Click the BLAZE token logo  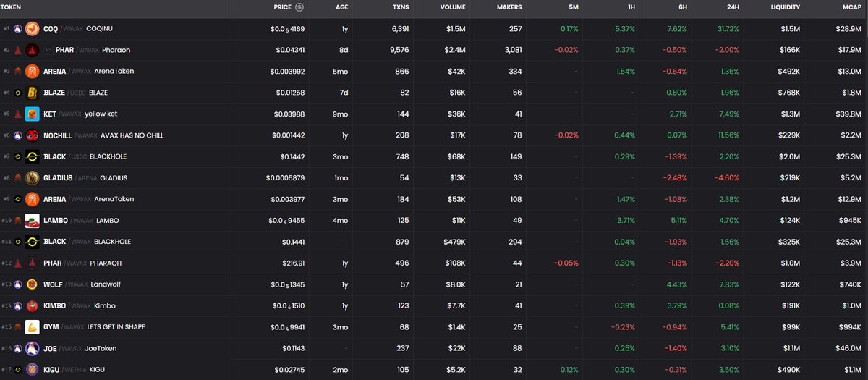click(33, 93)
